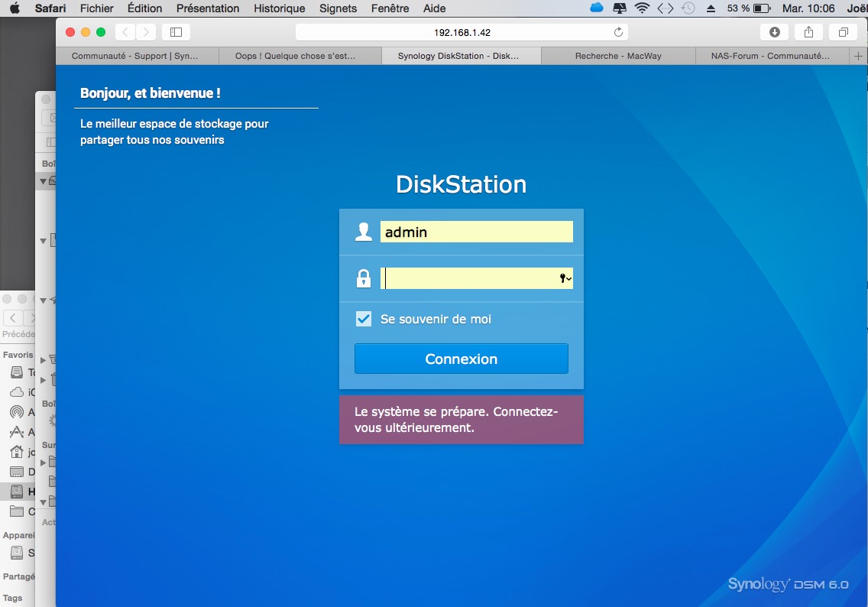Click the DiskStation title text
The width and height of the screenshot is (868, 607).
click(462, 184)
